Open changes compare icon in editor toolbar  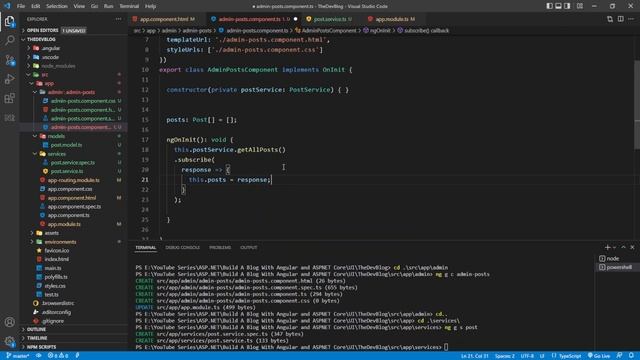pos(610,19)
